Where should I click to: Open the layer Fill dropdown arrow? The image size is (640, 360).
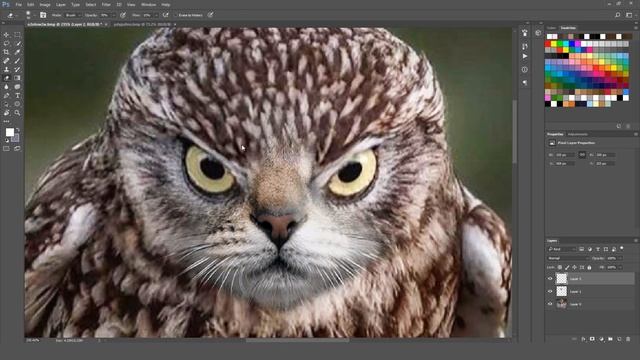(620, 267)
